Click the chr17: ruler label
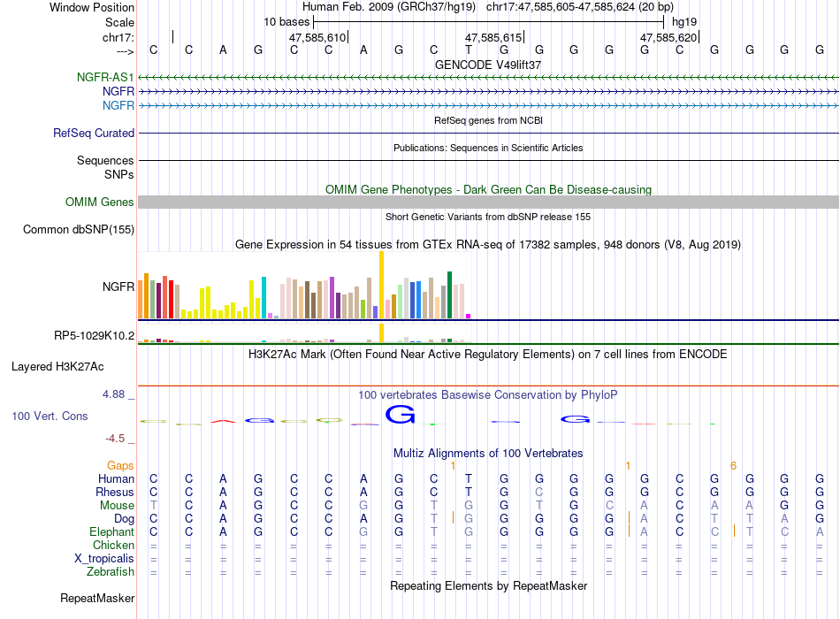This screenshot has height=619, width=840. coord(118,37)
